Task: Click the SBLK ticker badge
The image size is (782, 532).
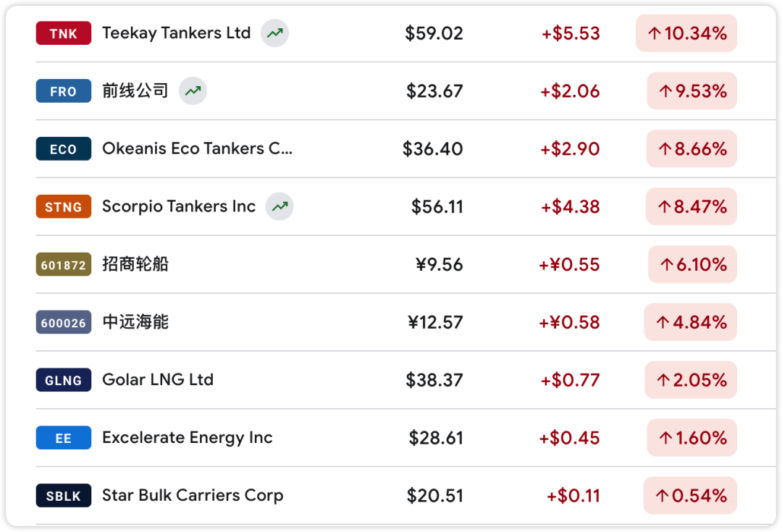Action: [x=64, y=496]
